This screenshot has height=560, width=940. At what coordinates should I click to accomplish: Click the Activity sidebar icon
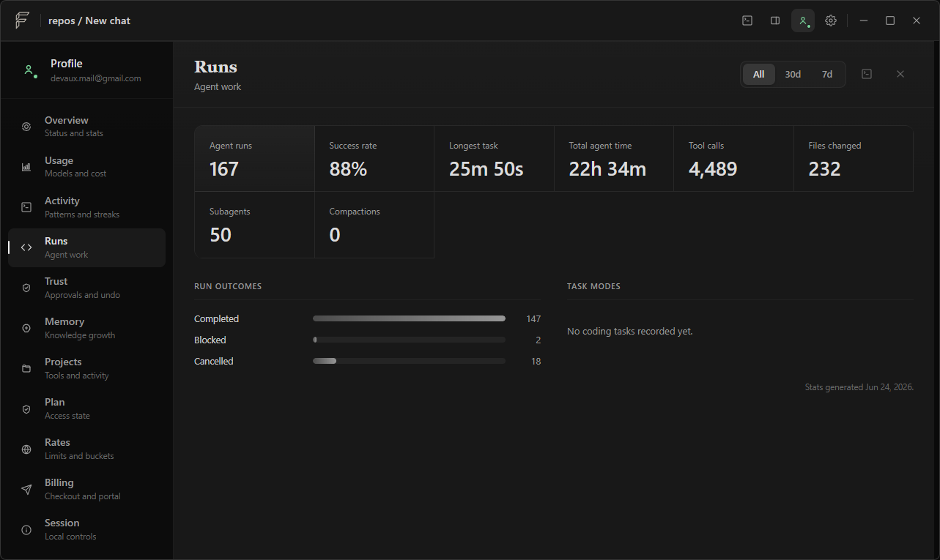(x=26, y=207)
